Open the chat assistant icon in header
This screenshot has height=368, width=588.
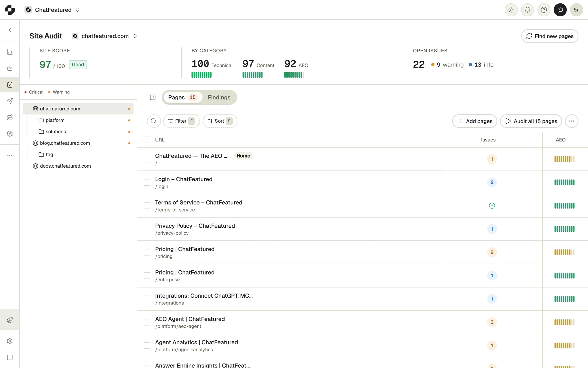[560, 10]
